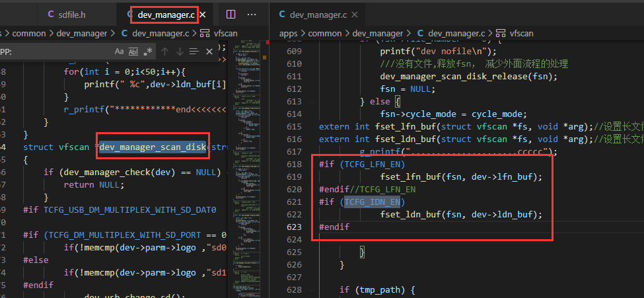
Task: Close the find widget
Action: (209, 52)
